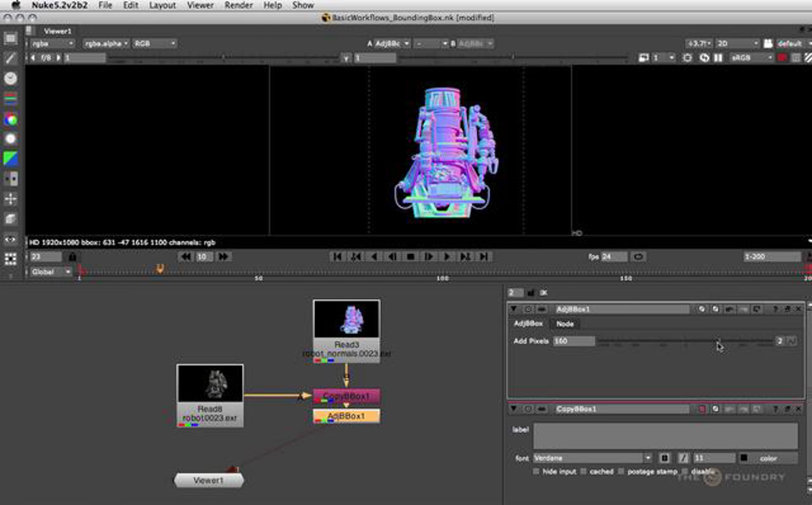Clear all properties panels icon
Image resolution: width=812 pixels, height=505 pixels.
pyautogui.click(x=543, y=293)
